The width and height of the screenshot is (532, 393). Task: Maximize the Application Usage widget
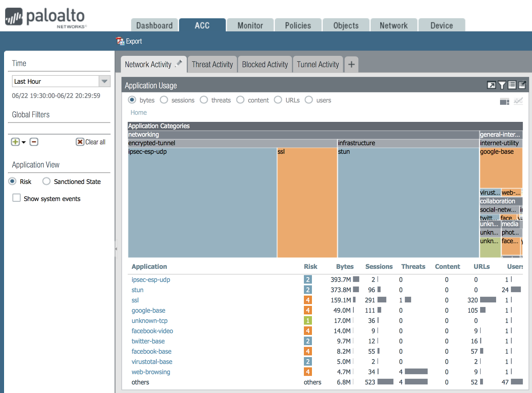coord(491,85)
